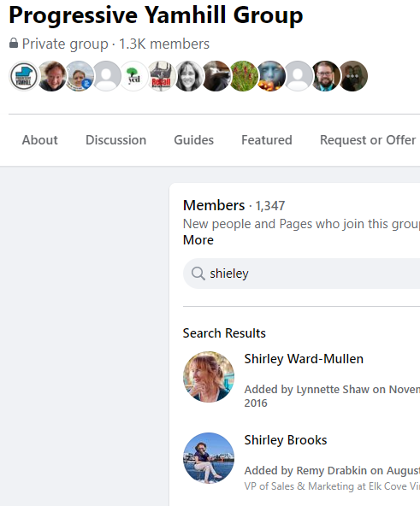Expand the description with the More link
Screen dimensions: 420x506
pos(198,240)
